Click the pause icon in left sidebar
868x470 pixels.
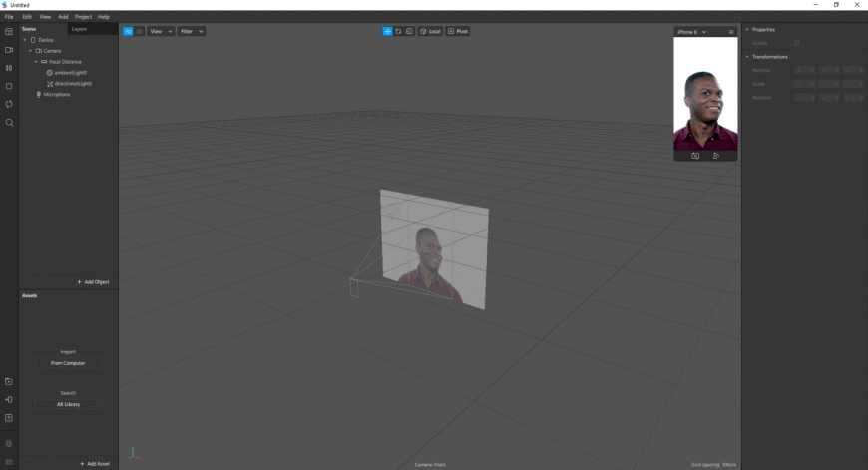[x=9, y=68]
